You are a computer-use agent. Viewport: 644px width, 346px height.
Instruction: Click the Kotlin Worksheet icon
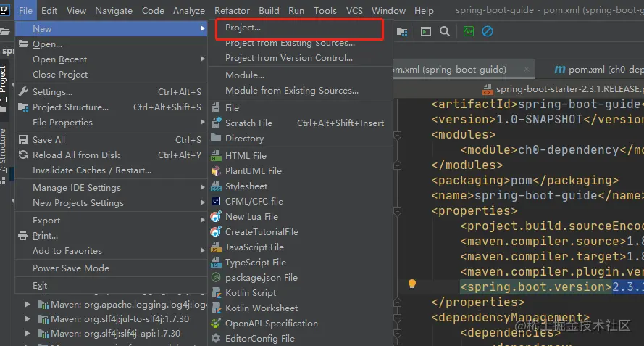point(216,308)
